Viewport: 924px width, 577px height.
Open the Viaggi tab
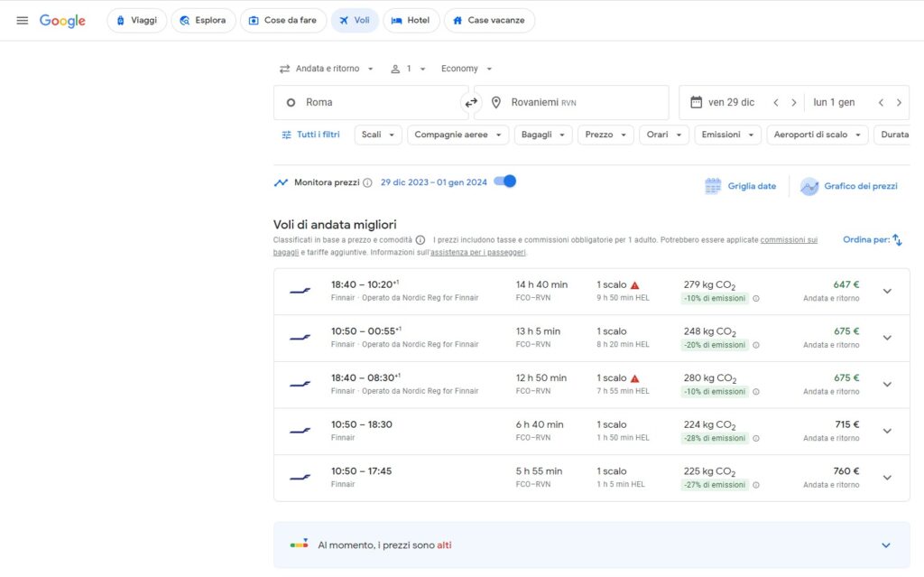(137, 20)
